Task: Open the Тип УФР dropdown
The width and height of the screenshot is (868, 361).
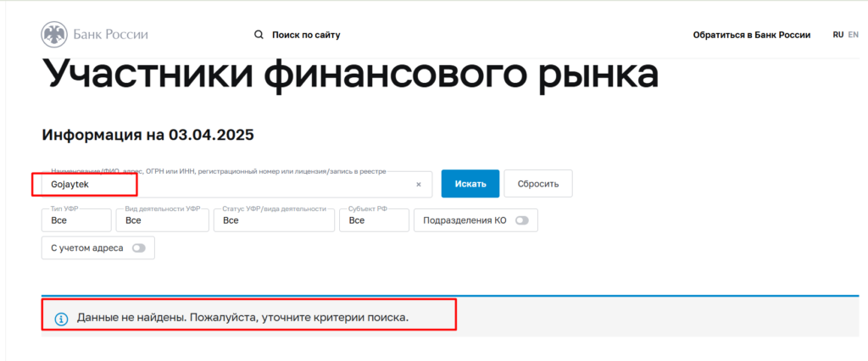Action: click(x=76, y=219)
